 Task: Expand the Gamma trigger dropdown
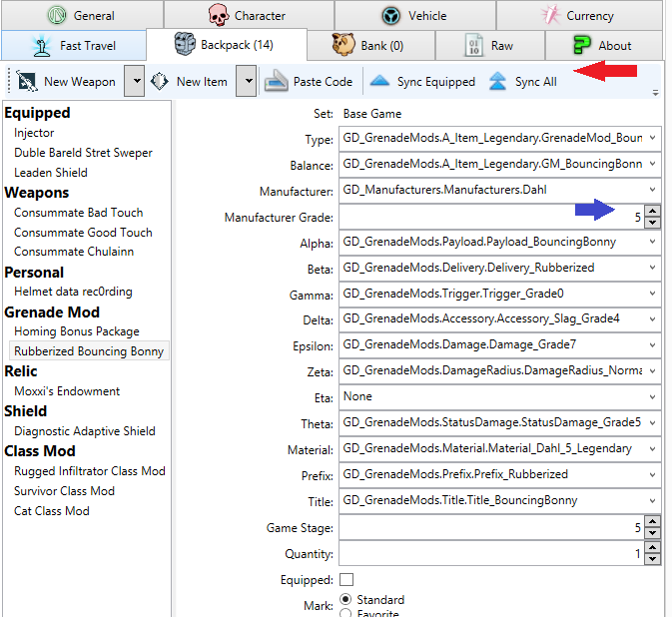point(652,294)
